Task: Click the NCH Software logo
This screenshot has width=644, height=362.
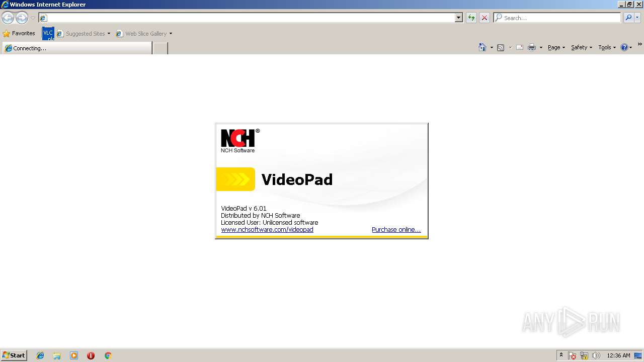Action: coord(240,141)
